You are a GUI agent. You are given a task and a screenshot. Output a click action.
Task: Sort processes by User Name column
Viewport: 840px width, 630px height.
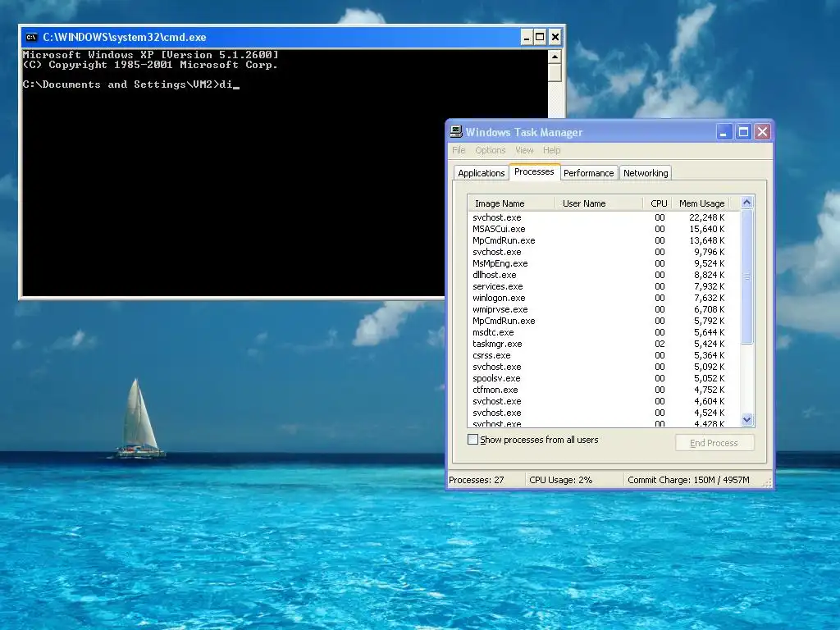click(x=598, y=203)
